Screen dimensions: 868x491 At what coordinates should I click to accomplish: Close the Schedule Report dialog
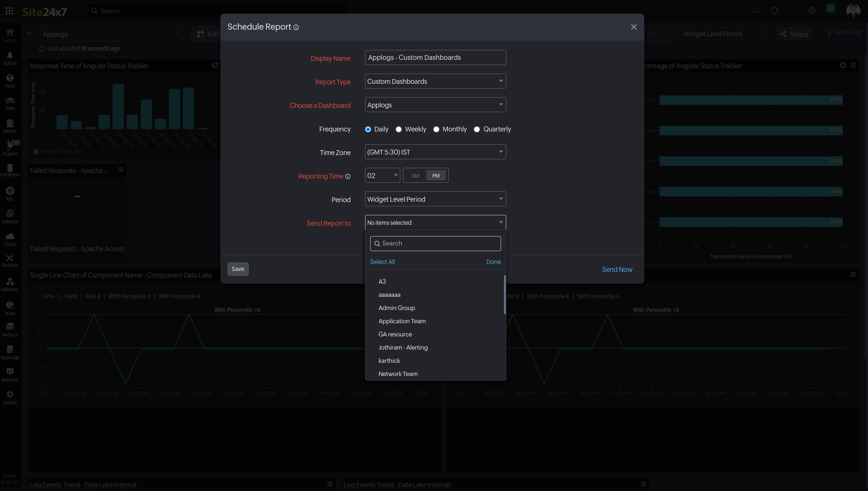(x=634, y=27)
